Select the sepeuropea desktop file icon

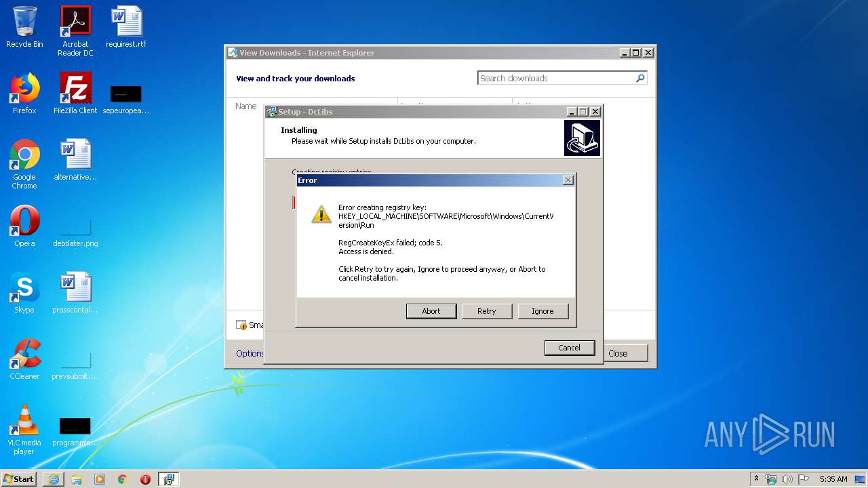pos(126,98)
